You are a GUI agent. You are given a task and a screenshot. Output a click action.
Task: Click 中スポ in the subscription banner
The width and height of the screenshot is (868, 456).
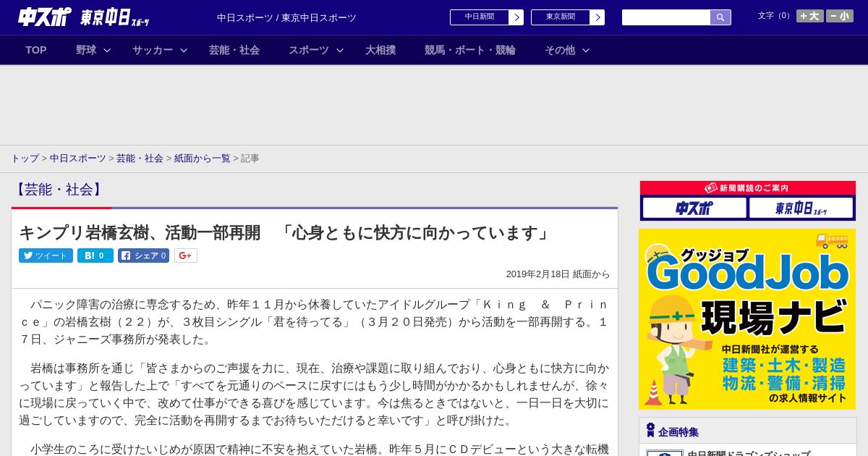[x=694, y=208]
